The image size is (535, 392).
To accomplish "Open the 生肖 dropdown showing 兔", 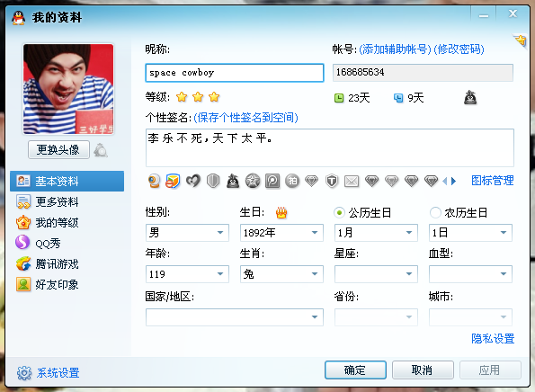I will (x=281, y=274).
